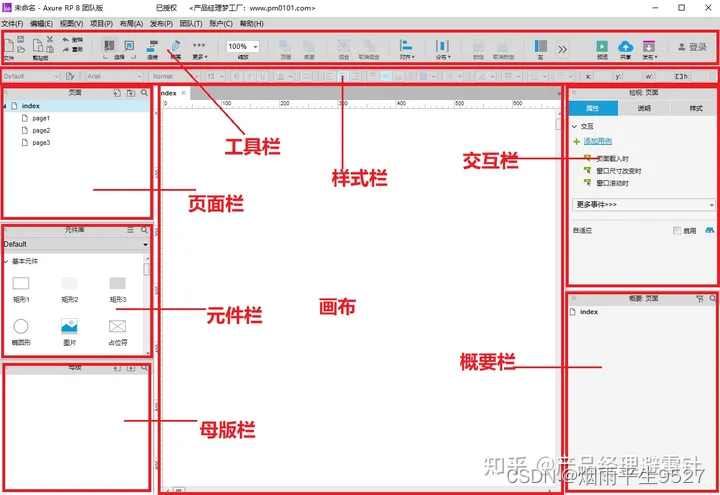Enable the adaptive views checkbox
The width and height of the screenshot is (720, 495).
[x=677, y=231]
